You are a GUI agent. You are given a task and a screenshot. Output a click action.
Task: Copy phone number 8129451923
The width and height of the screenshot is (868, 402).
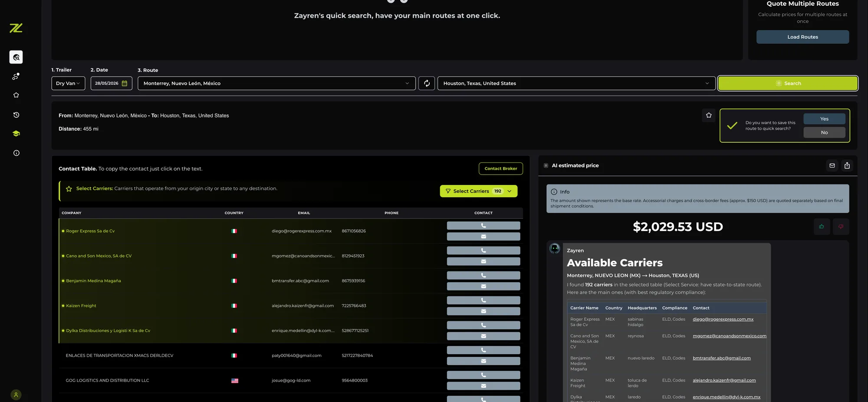(353, 256)
